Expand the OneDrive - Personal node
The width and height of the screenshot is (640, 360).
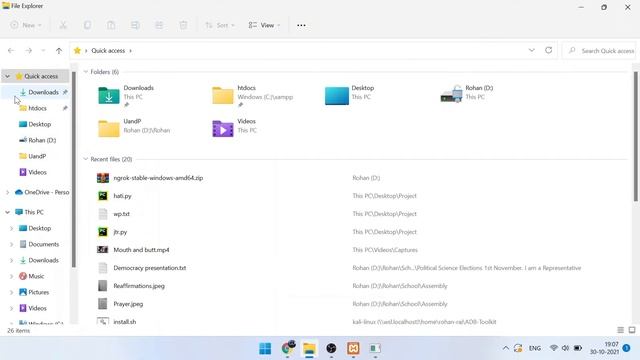point(7,192)
